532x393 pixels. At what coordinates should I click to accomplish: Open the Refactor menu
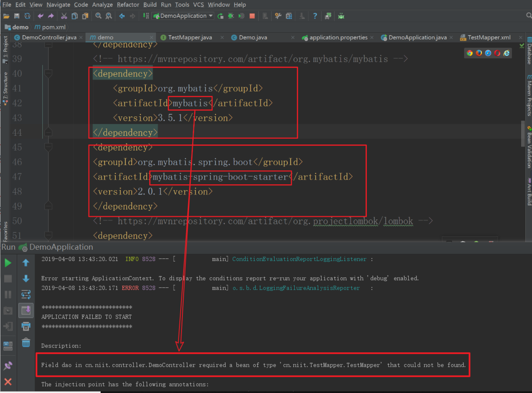(128, 4)
